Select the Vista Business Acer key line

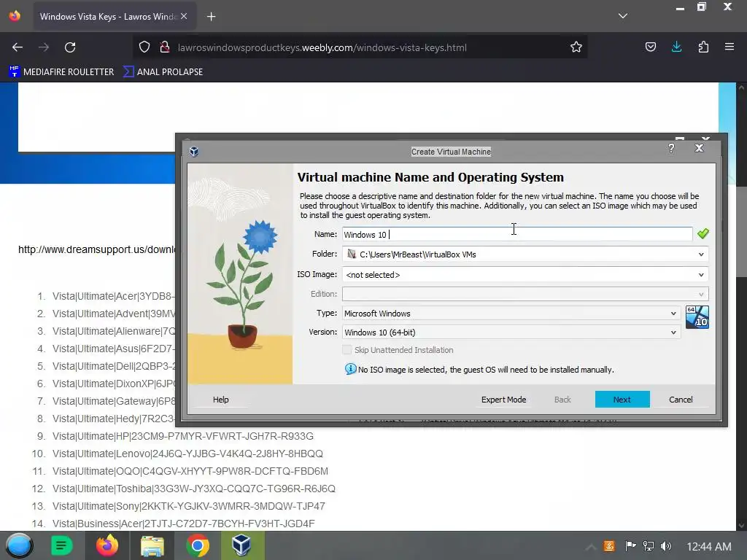click(183, 524)
